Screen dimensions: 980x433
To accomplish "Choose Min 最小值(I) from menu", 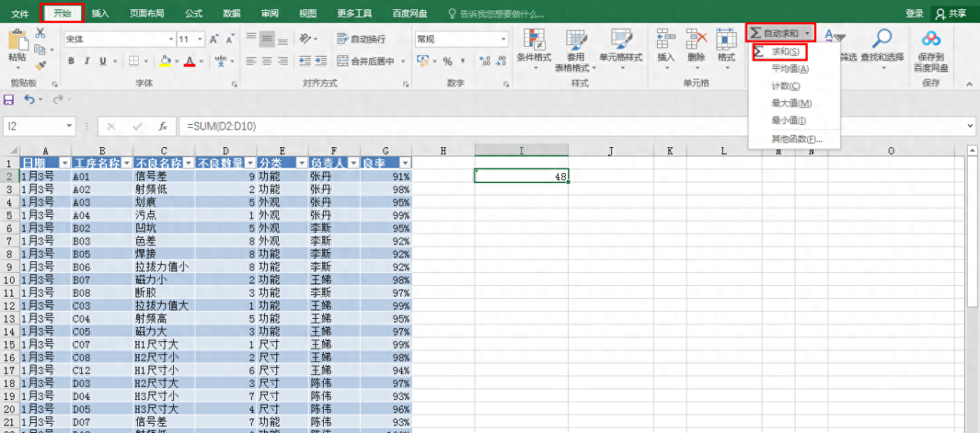I will tap(789, 120).
